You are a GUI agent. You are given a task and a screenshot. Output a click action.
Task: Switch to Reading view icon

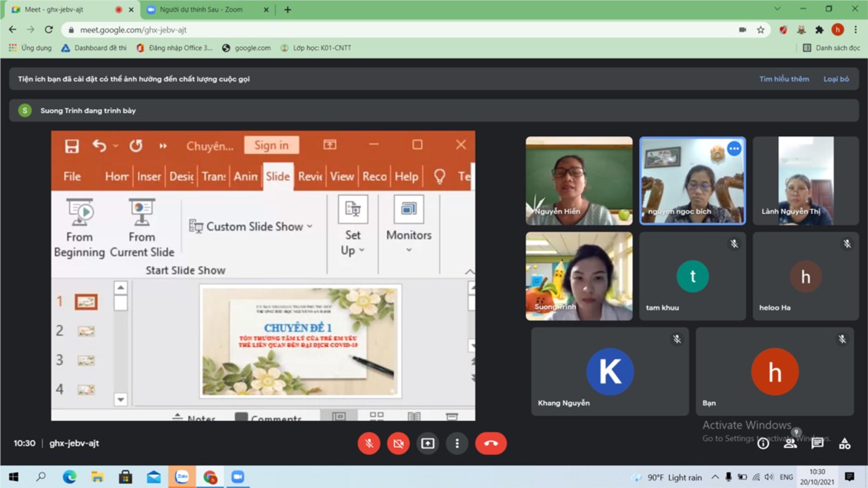tap(414, 416)
